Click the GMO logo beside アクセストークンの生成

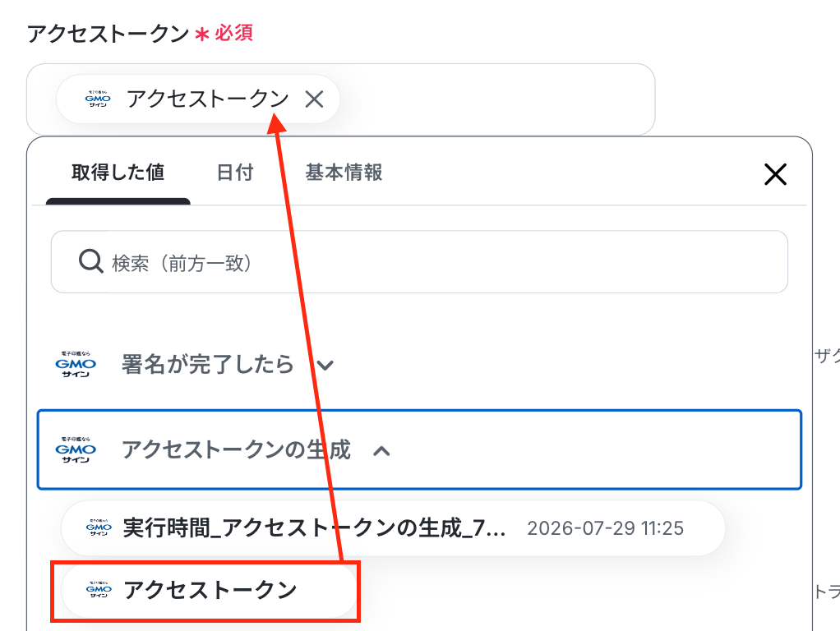[76, 450]
